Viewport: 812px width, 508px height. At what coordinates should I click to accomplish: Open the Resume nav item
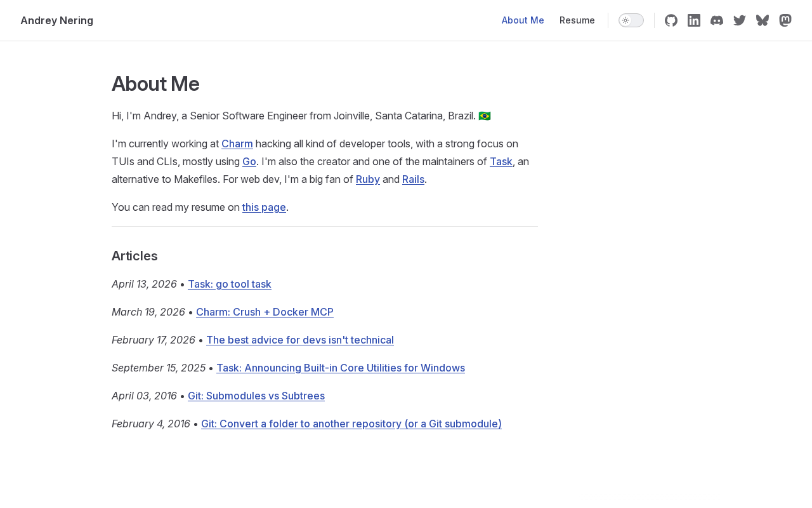577,20
